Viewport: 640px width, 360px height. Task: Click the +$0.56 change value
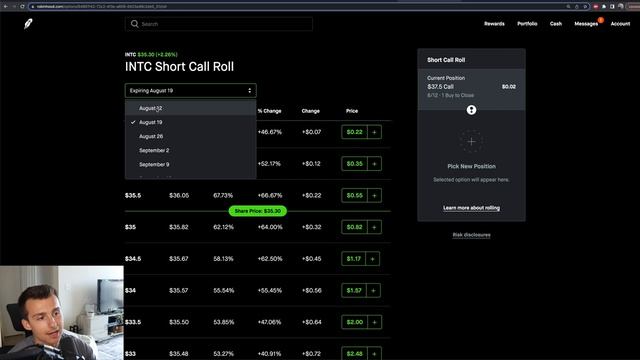(x=312, y=290)
